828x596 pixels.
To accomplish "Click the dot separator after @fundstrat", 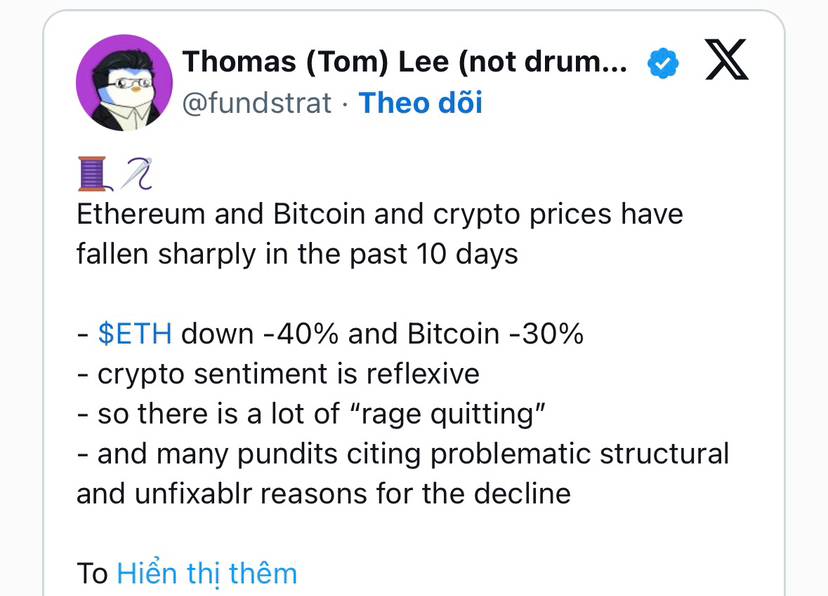I will click(x=345, y=103).
